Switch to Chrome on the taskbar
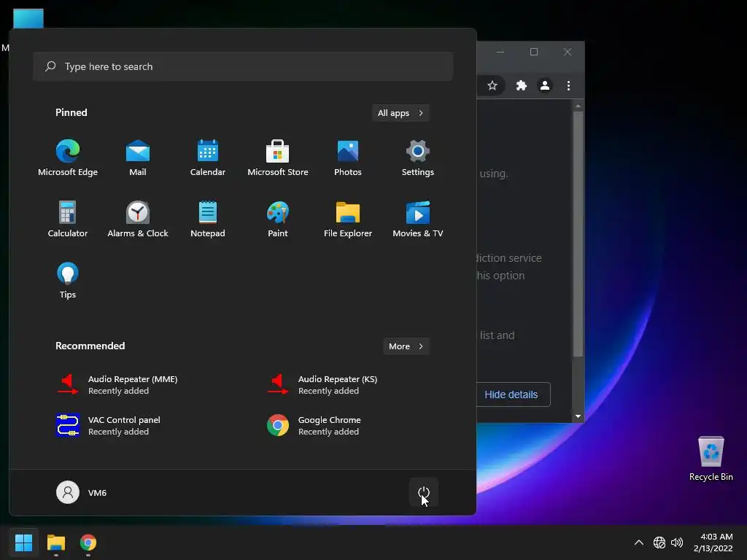The width and height of the screenshot is (747, 560). 88,542
